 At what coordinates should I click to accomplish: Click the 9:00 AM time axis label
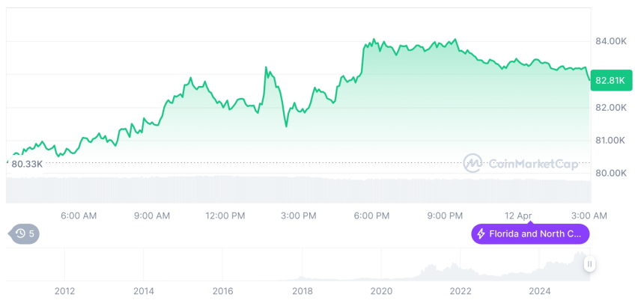pos(152,215)
